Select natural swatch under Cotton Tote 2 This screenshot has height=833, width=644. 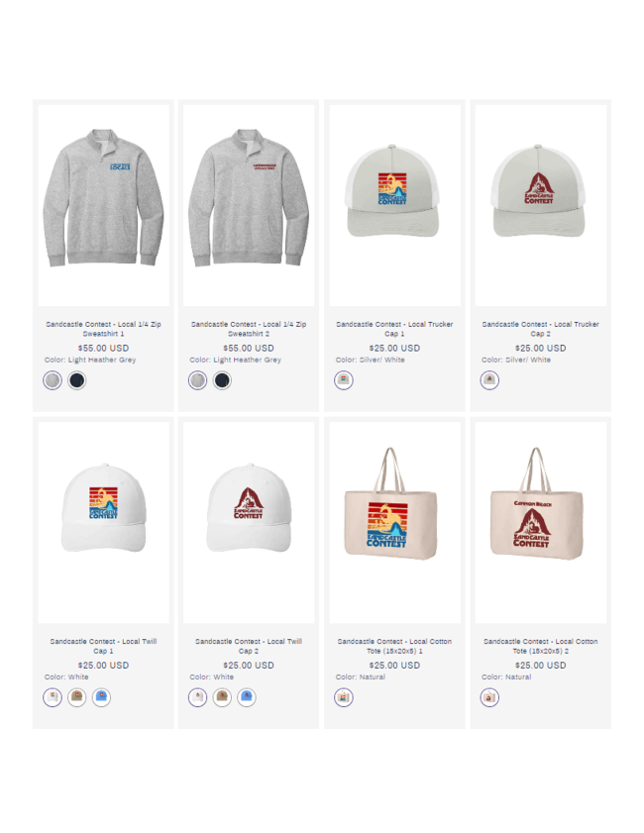click(x=489, y=697)
